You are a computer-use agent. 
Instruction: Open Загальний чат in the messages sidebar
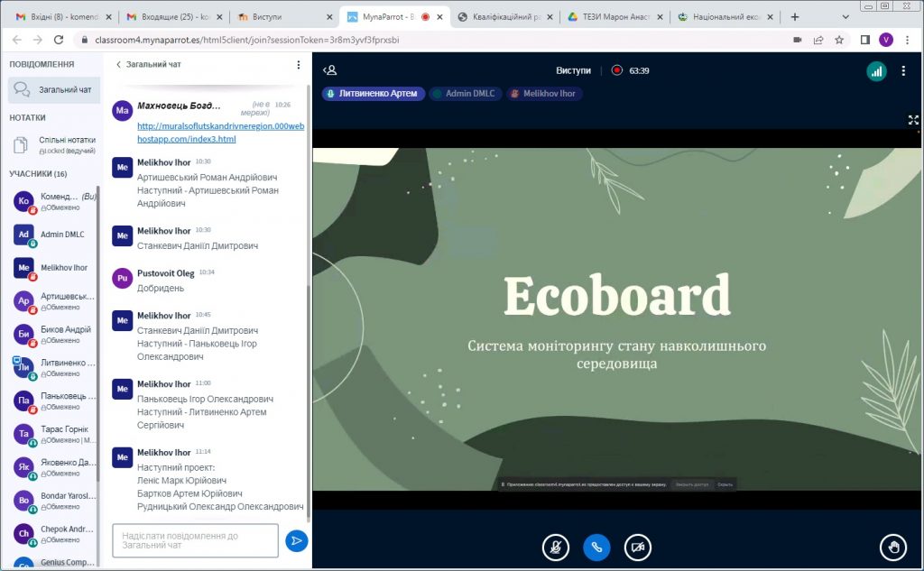(x=52, y=89)
